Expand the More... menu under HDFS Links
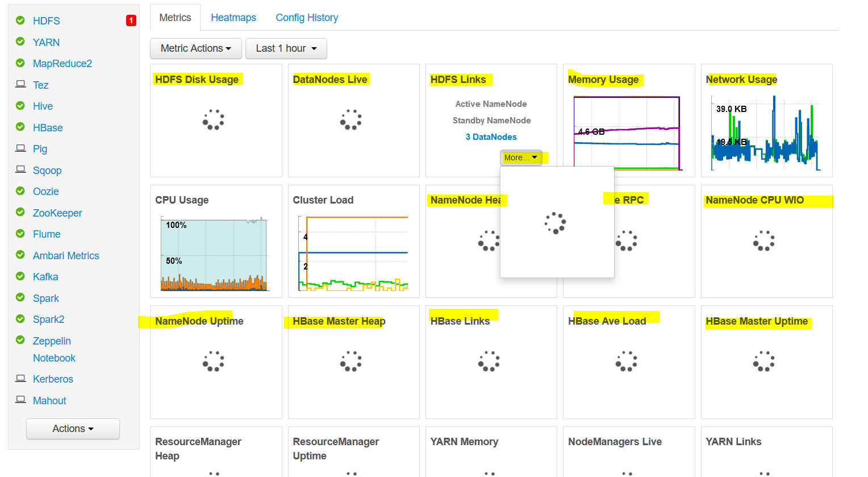868x477 pixels. click(520, 157)
